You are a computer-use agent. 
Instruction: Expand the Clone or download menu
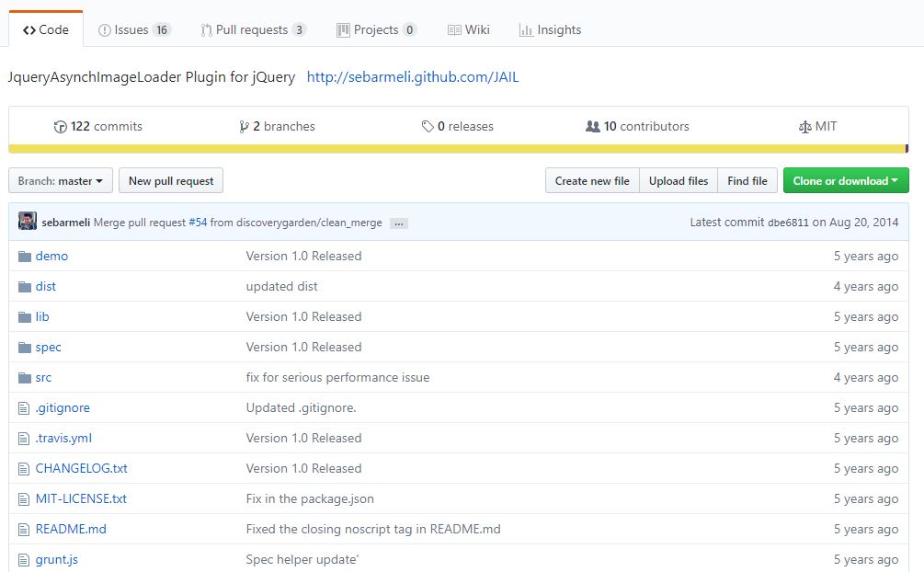pos(845,181)
